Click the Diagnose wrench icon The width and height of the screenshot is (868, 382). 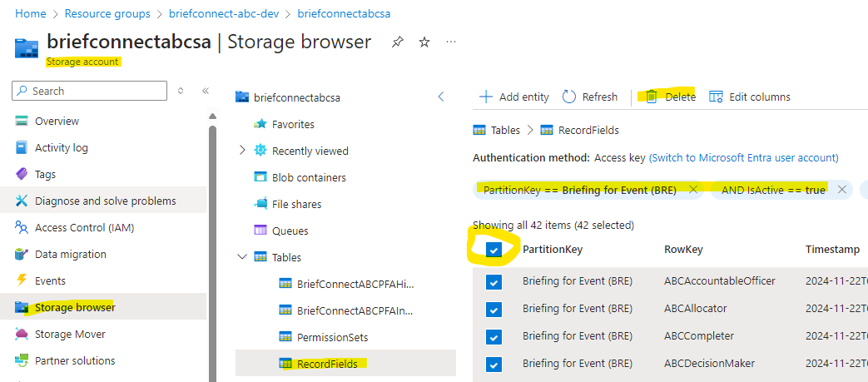(x=22, y=201)
